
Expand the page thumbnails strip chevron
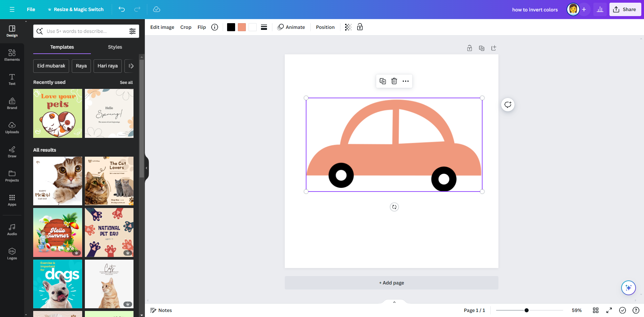(394, 302)
